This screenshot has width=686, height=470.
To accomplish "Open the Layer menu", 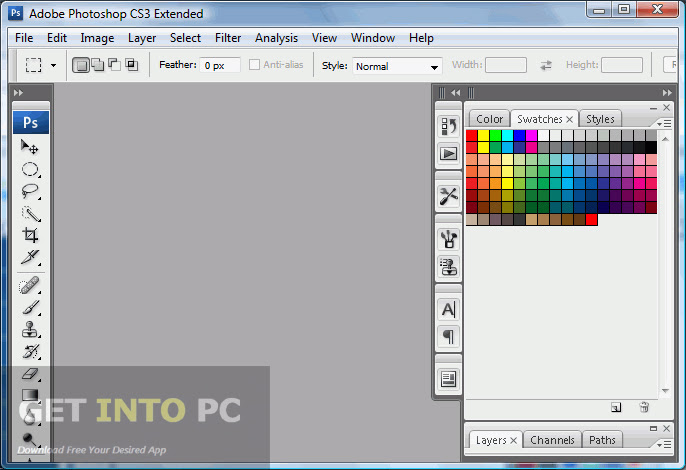I will (142, 39).
